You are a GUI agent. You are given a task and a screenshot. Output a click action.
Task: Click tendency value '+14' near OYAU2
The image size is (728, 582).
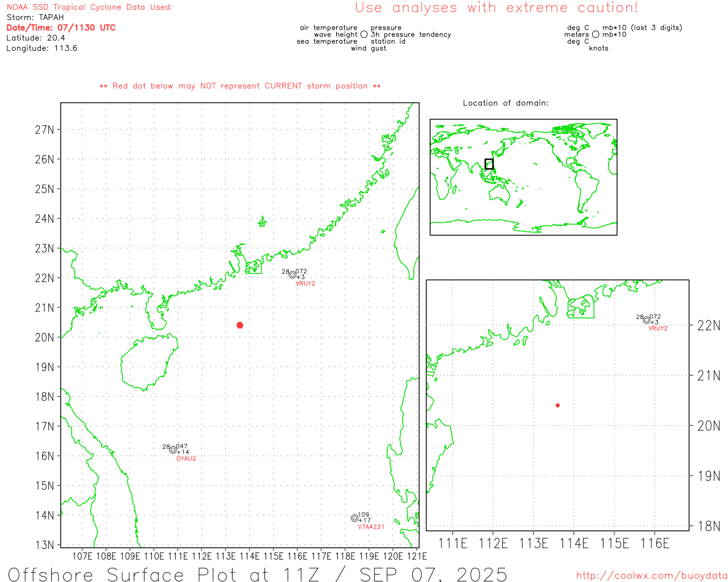pos(183,452)
